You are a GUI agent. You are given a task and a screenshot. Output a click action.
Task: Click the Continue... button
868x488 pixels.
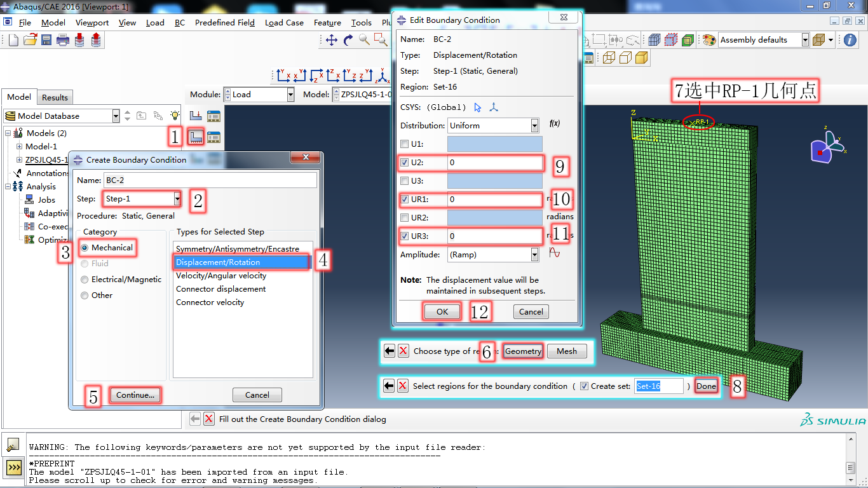tap(135, 395)
